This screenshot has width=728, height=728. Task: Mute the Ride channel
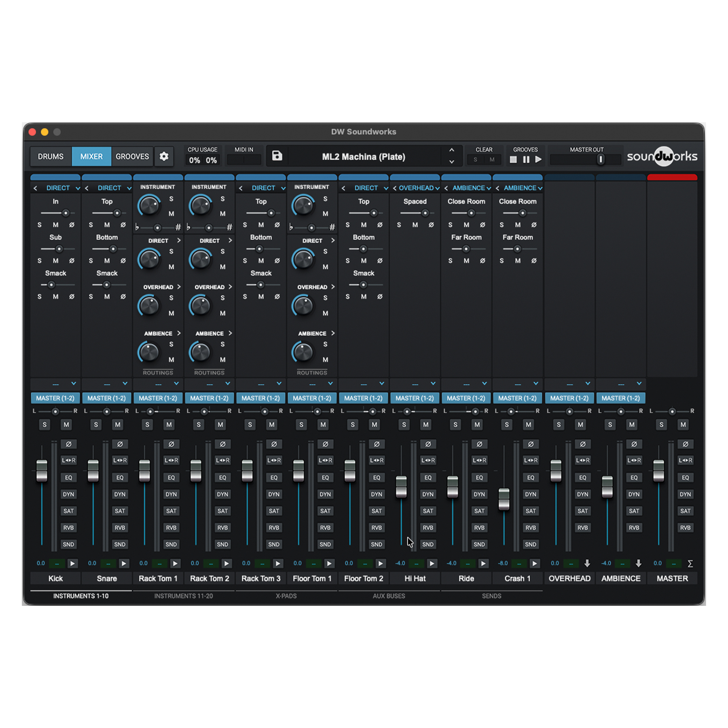tap(477, 425)
